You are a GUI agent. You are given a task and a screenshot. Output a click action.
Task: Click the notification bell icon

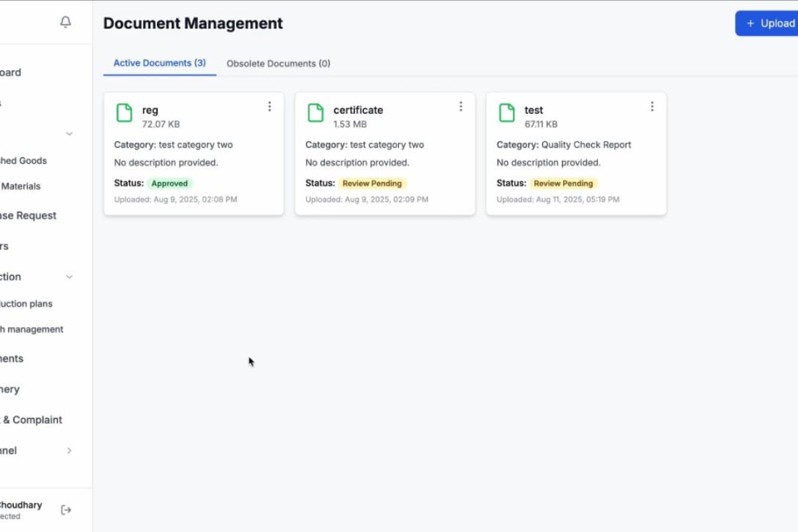[65, 23]
